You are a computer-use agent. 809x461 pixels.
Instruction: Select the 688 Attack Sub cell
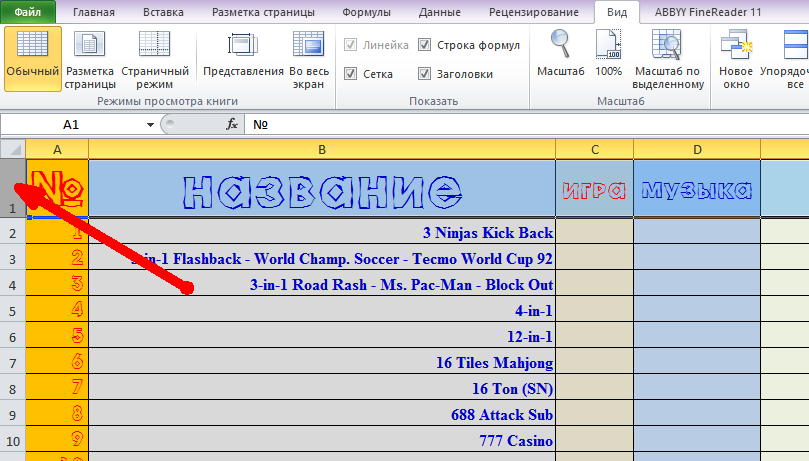coord(322,413)
